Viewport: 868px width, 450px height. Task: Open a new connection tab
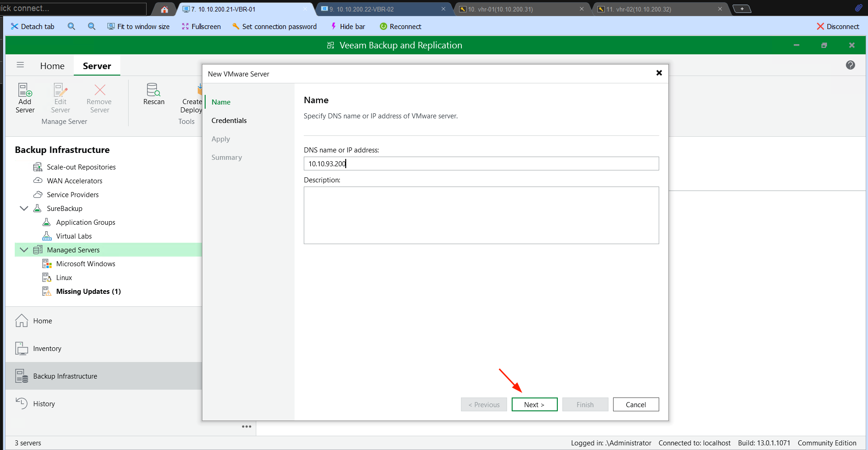(x=742, y=9)
